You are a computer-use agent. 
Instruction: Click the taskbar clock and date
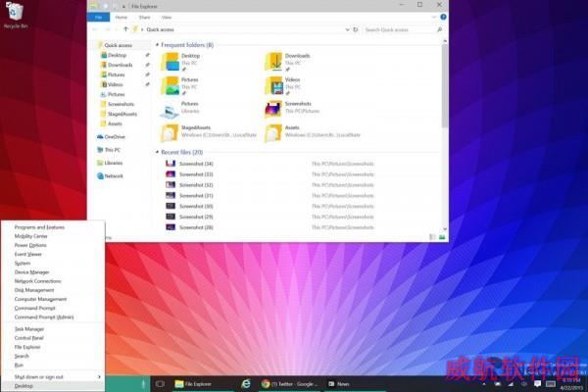(x=570, y=384)
